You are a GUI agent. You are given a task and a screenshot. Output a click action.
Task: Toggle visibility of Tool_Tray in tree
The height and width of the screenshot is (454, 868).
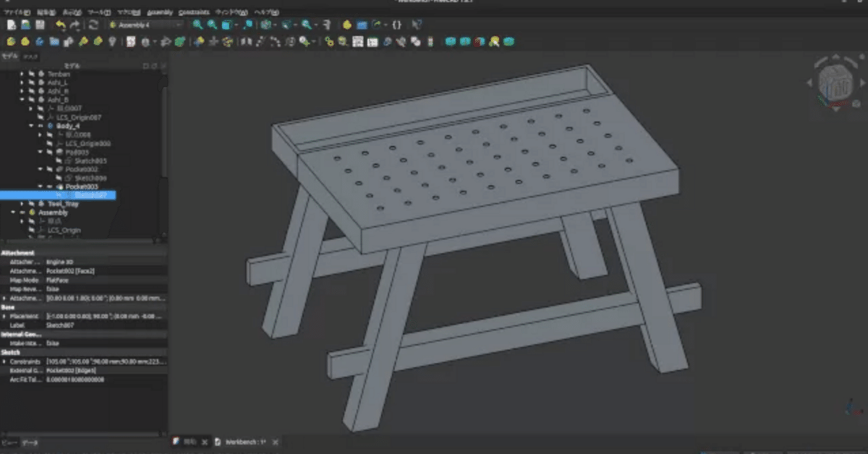[x=31, y=204]
